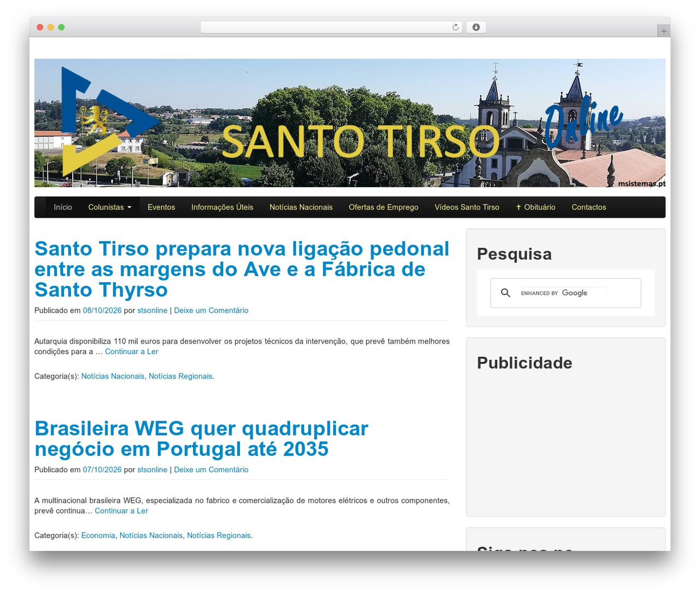Continue reading the Autarquia article excerpt
This screenshot has height=593, width=700.
click(132, 352)
